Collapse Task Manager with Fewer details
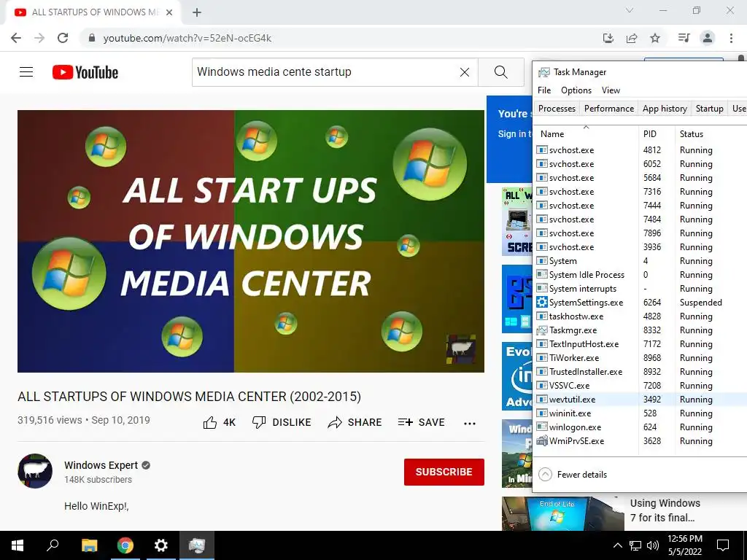747x560 pixels. (573, 474)
